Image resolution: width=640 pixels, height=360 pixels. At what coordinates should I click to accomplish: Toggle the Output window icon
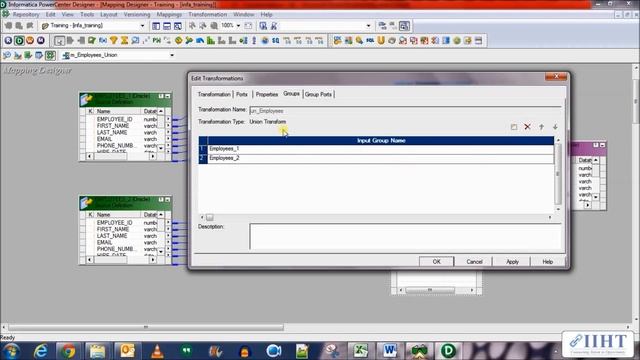[x=167, y=26]
